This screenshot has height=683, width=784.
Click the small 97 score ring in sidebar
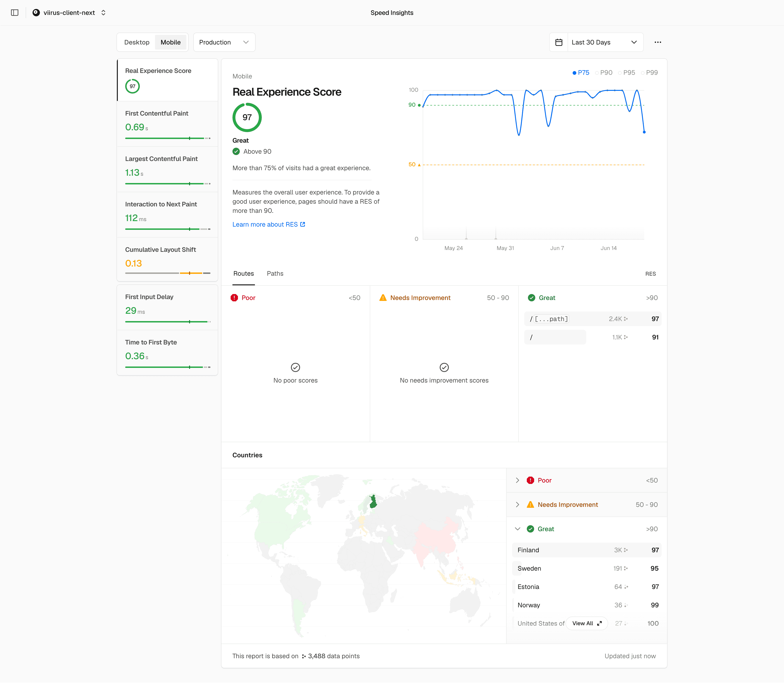(x=133, y=86)
